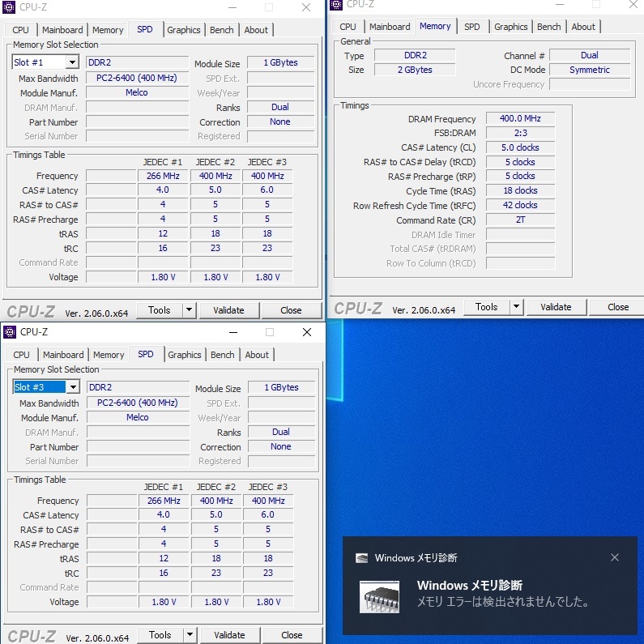
Task: Minimize the Slot #3 CPU-Z window
Action: point(233,332)
